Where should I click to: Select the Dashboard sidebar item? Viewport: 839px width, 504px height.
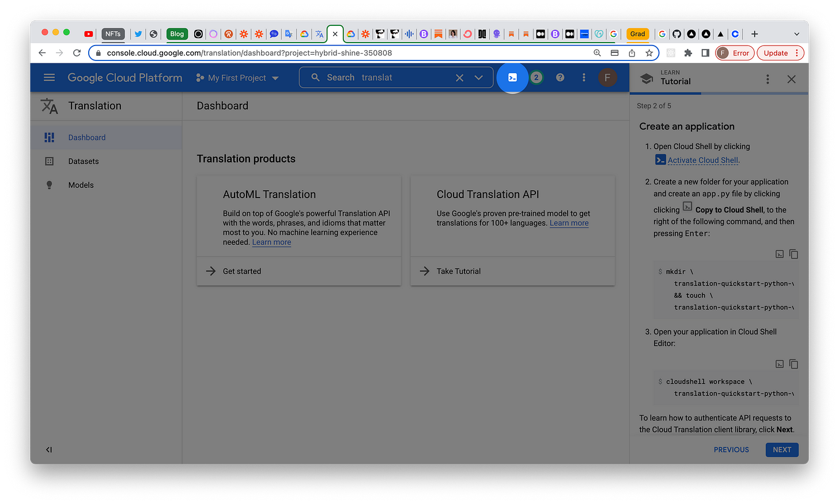106,138
